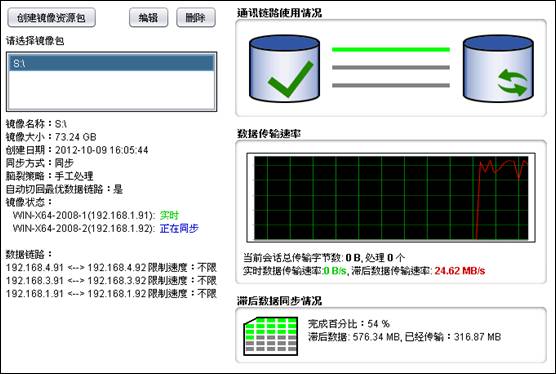Click the 192.168.4.91 data link row

coord(111,267)
